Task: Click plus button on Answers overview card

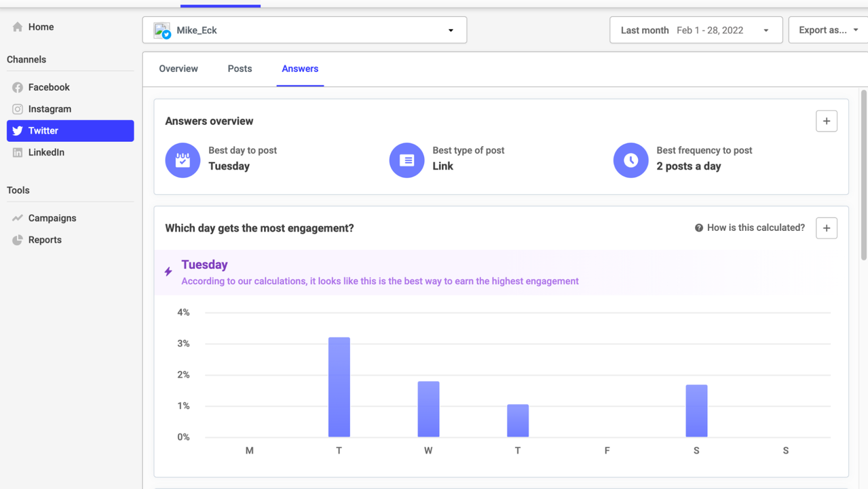Action: click(826, 121)
